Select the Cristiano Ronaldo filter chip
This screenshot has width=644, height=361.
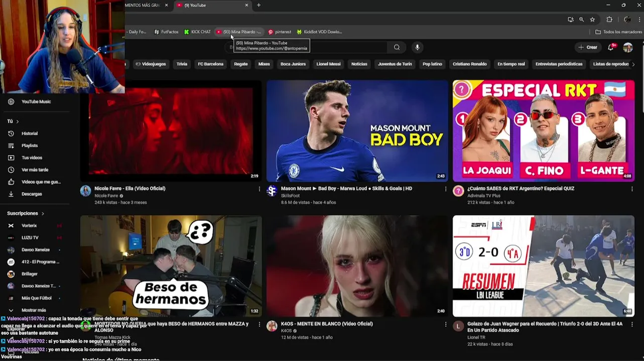click(470, 64)
